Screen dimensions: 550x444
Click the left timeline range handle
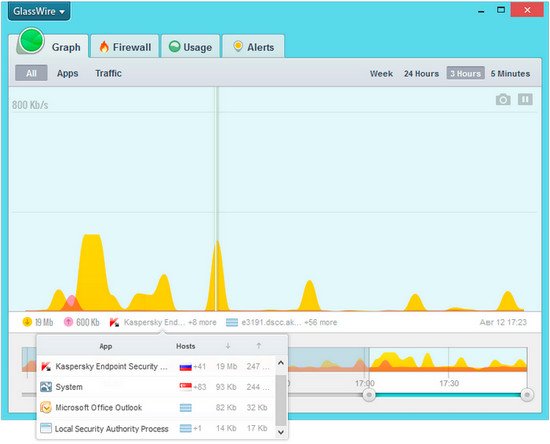[x=369, y=395]
